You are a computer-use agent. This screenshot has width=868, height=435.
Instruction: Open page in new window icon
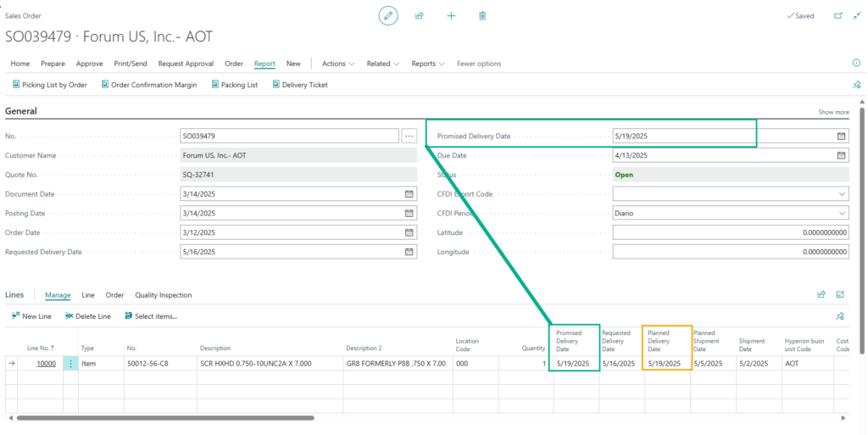838,16
